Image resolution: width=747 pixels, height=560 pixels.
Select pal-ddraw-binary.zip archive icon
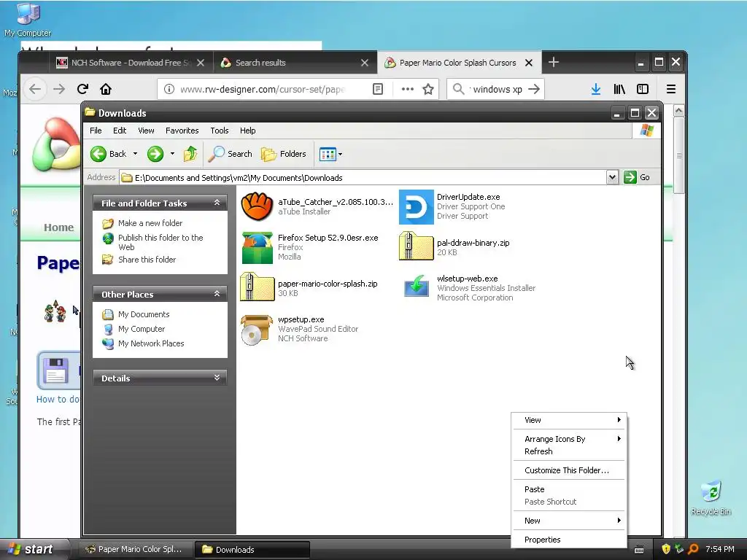click(x=416, y=246)
